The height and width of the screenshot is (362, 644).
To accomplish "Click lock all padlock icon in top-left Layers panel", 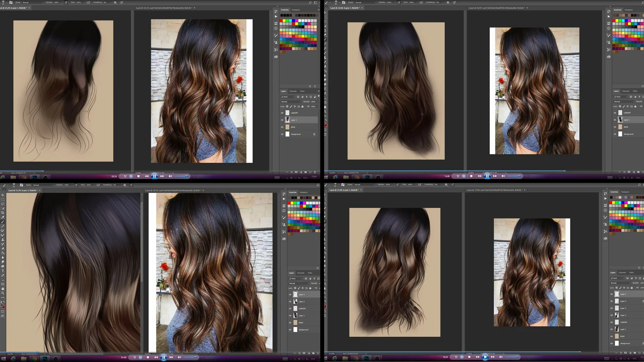I will (x=302, y=106).
